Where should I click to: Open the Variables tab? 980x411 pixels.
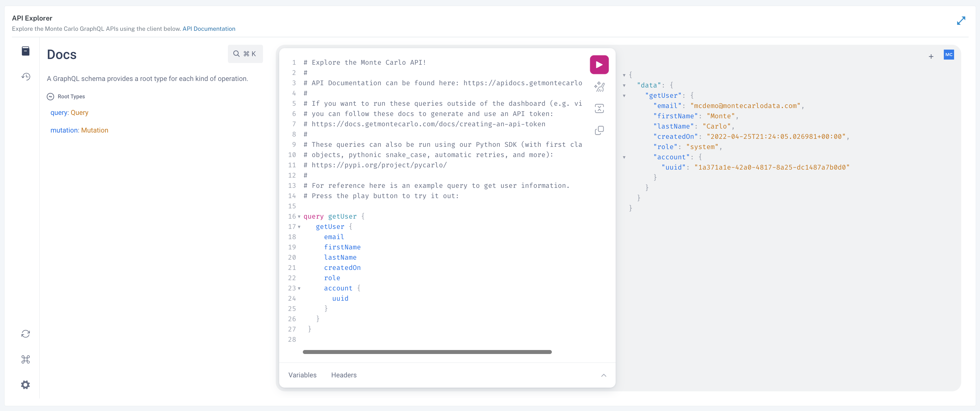click(x=303, y=375)
